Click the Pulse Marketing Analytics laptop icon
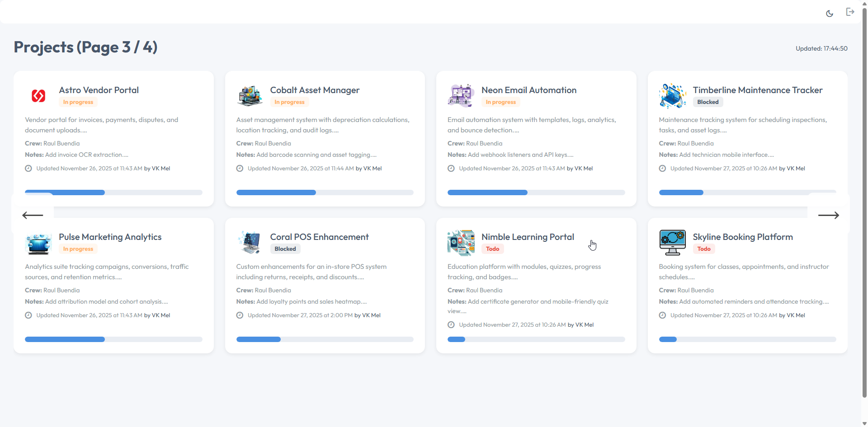Image resolution: width=868 pixels, height=427 pixels. (38, 242)
